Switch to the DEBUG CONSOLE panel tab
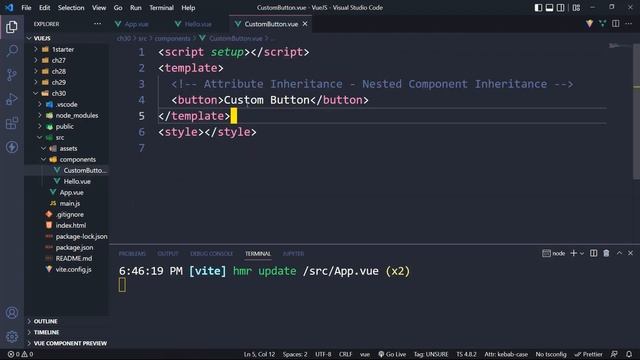This screenshot has height=360, width=640. point(211,253)
